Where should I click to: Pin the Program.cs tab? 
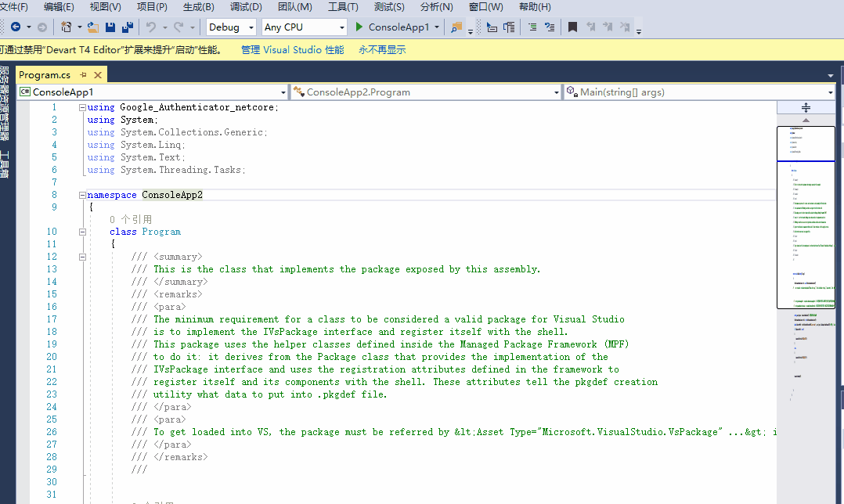tap(83, 75)
